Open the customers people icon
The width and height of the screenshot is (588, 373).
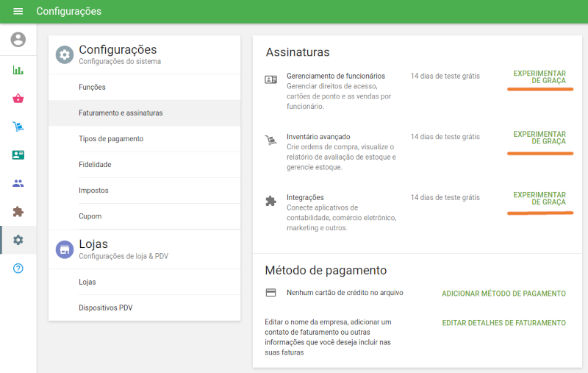(x=18, y=183)
